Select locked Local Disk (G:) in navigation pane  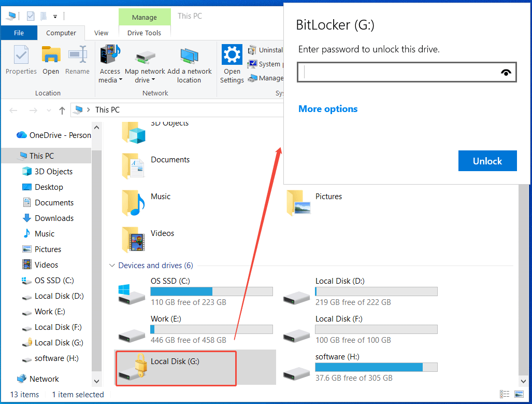pos(53,343)
